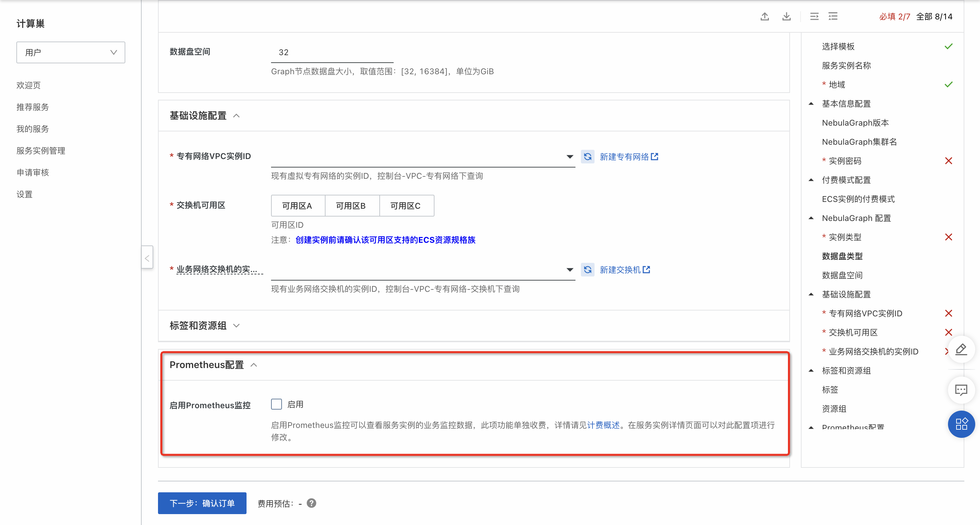This screenshot has width=980, height=525.
Task: Open the 新建专有网络 link
Action: pos(629,156)
